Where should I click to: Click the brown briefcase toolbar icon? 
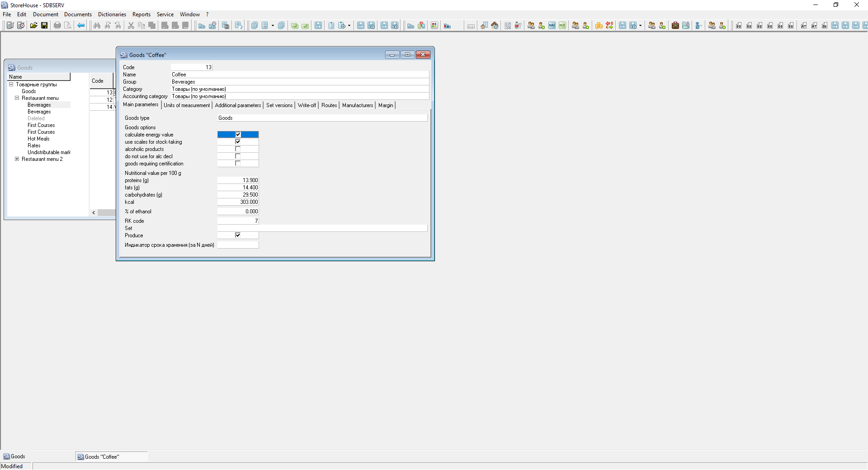click(675, 26)
